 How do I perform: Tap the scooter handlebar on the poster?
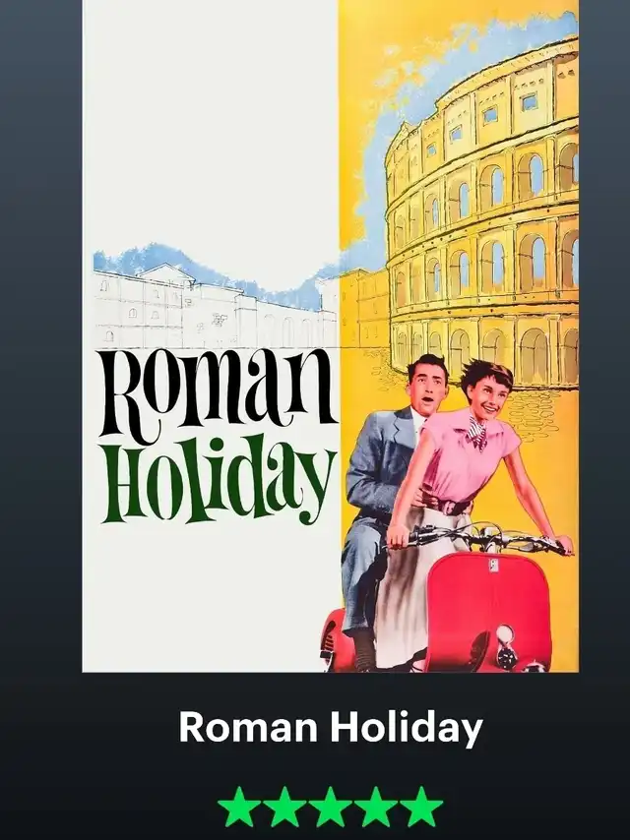(x=479, y=538)
